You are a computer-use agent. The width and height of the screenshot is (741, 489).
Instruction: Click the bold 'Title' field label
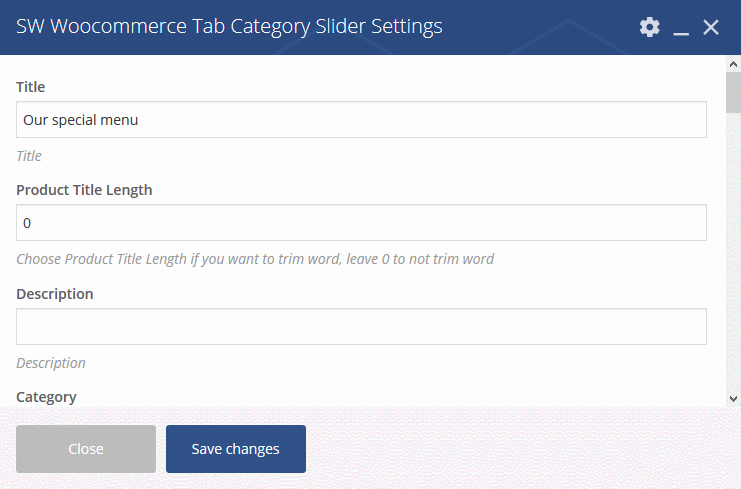tap(30, 86)
